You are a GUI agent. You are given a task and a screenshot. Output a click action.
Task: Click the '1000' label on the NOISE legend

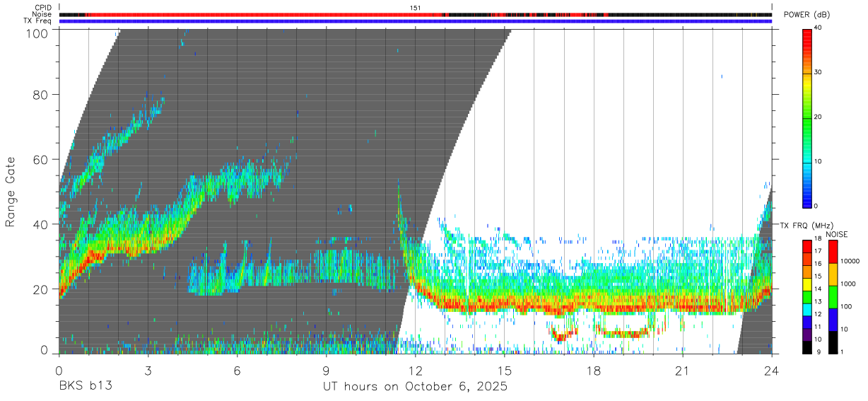(x=849, y=284)
